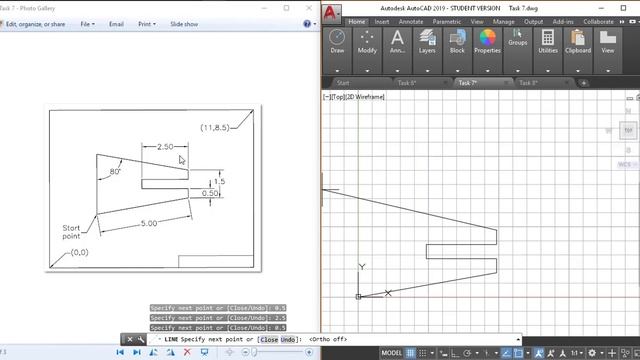Click annotation monitor plus icon in status bar
Image resolution: width=640 pixels, height=360 pixels.
click(x=611, y=353)
